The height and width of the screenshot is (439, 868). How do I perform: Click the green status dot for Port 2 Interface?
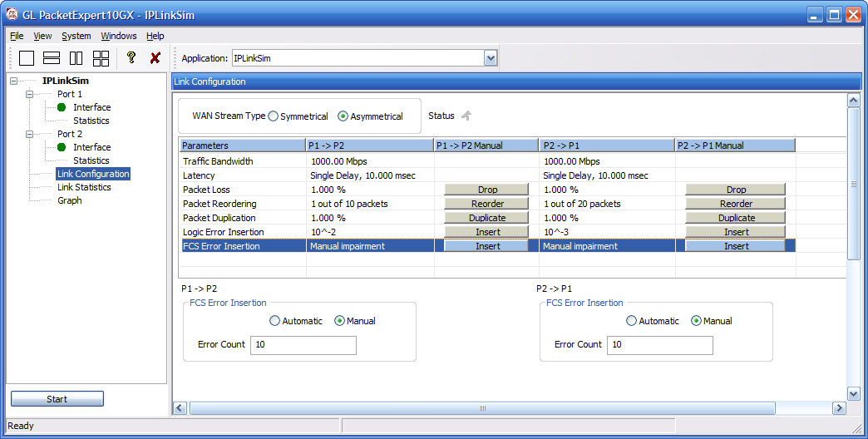coord(62,147)
